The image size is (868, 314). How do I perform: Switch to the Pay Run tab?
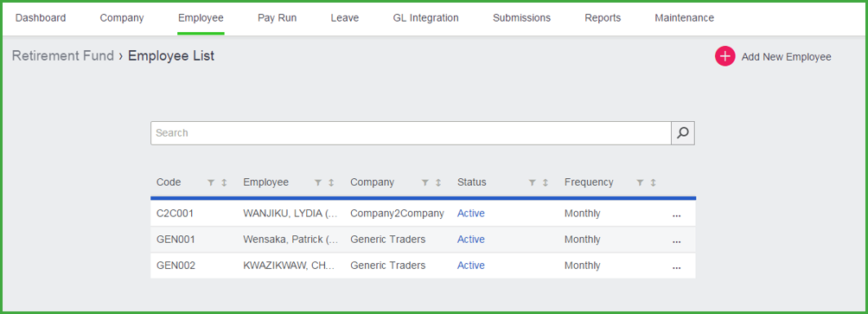coord(277,17)
